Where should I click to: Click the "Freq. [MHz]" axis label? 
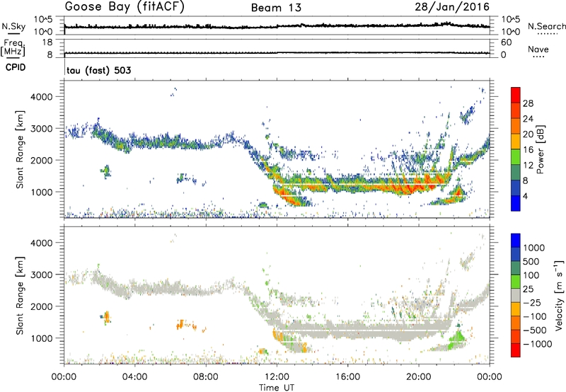point(13,47)
